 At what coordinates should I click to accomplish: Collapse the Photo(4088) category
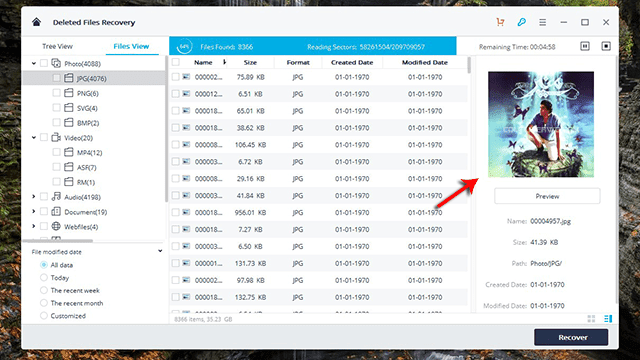coord(33,63)
